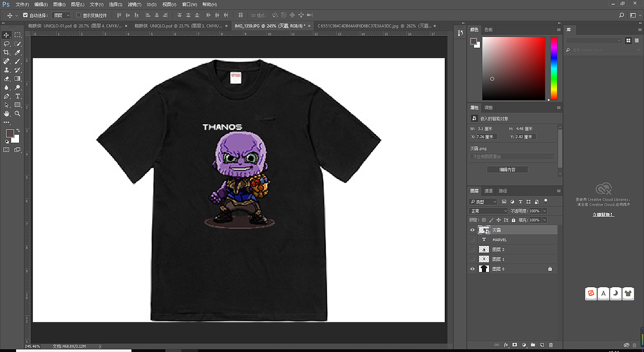The image size is (644, 352).
Task: Create a new layer
Action: (542, 345)
